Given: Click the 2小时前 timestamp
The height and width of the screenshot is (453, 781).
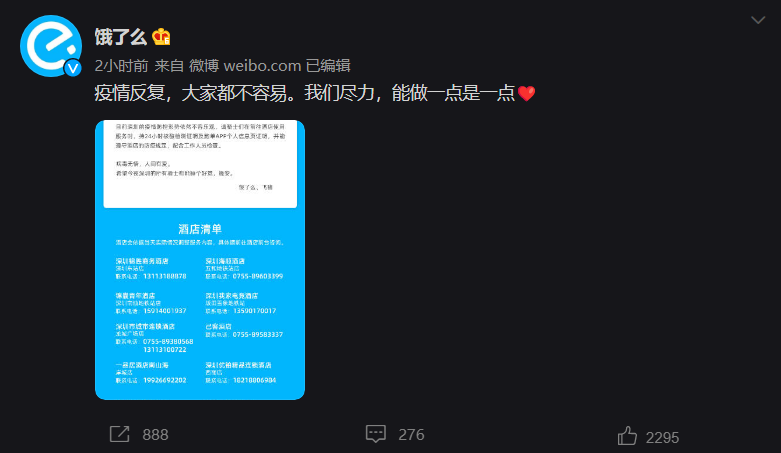Looking at the screenshot, I should pyautogui.click(x=122, y=66).
